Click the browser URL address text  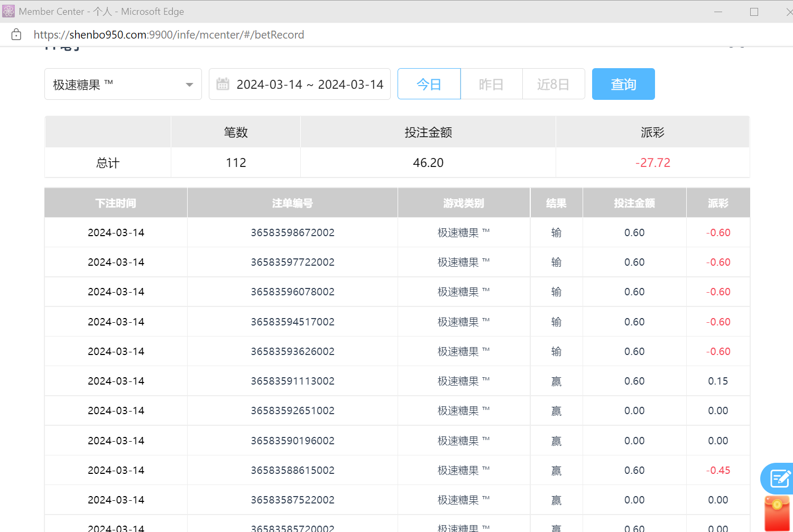[x=169, y=35]
